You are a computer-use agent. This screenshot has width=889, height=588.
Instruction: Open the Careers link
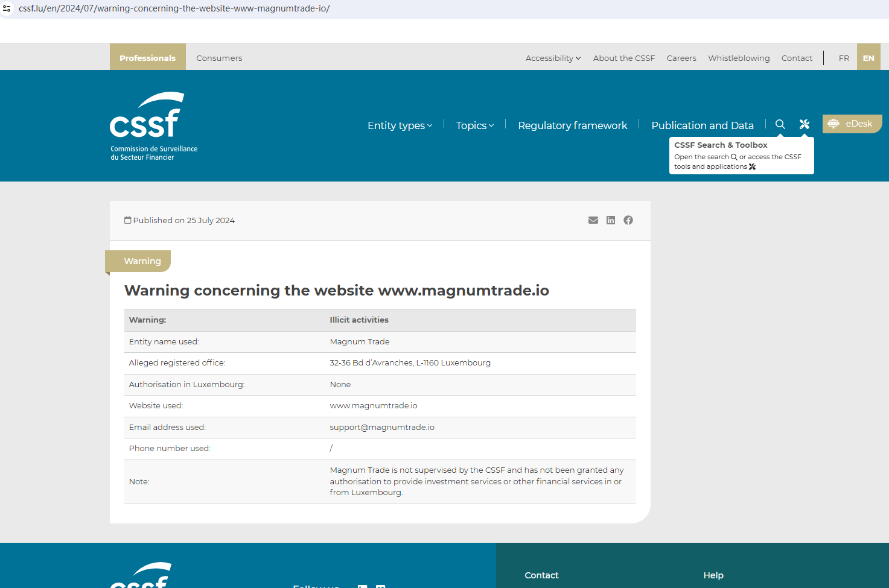tap(681, 58)
